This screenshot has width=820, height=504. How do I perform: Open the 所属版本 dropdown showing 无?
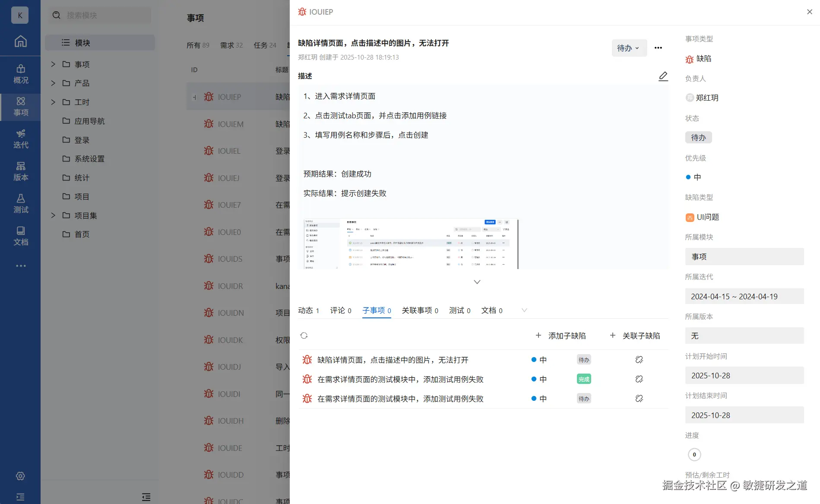click(744, 336)
